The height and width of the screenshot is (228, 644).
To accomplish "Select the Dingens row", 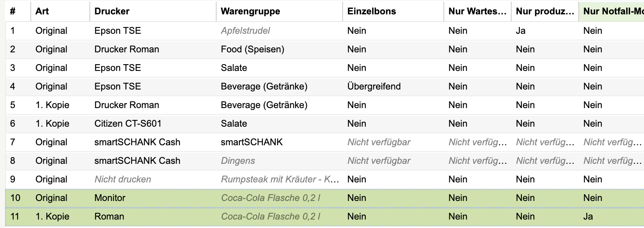I will pyautogui.click(x=325, y=161).
